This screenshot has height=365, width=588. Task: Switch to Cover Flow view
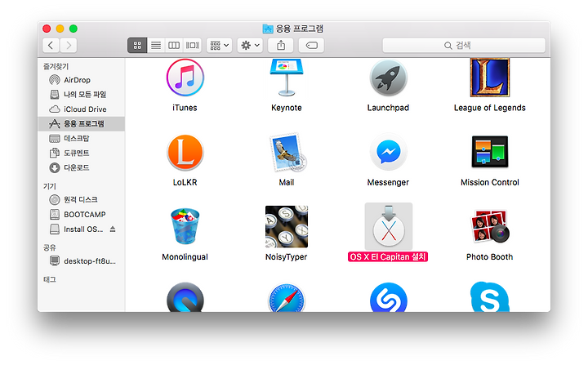tap(193, 46)
